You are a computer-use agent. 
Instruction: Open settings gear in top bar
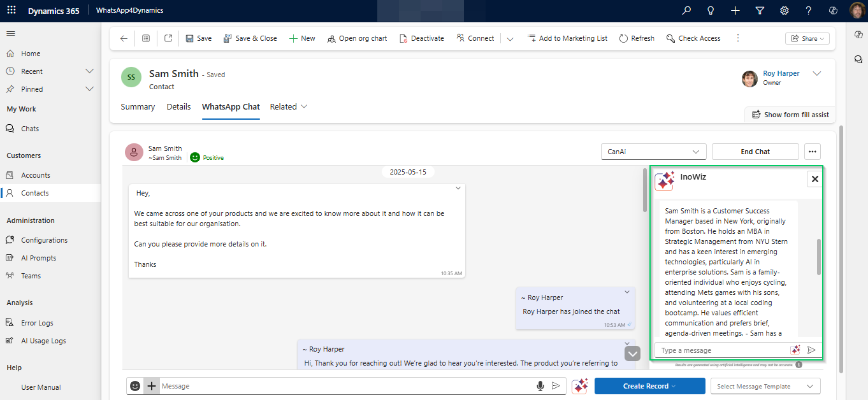[785, 11]
